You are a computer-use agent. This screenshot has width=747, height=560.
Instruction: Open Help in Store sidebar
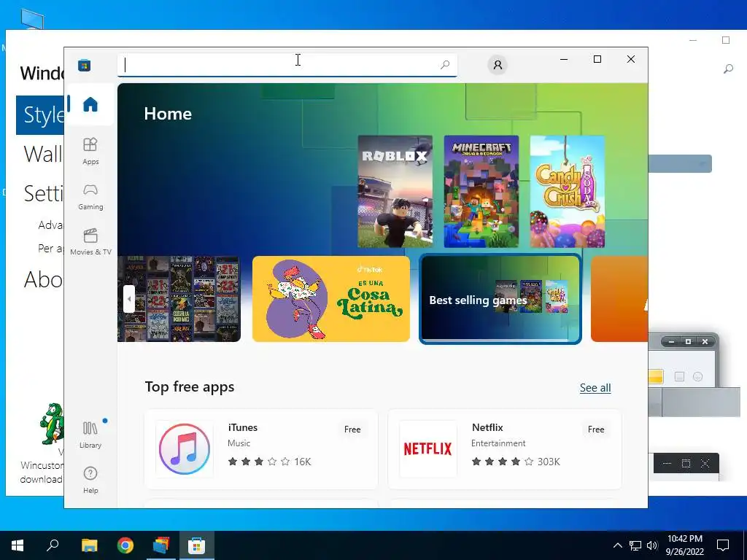pyautogui.click(x=90, y=480)
